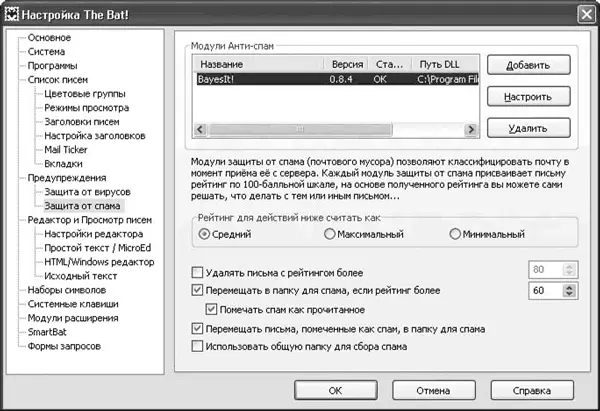Click the spam rating field showing 60
Image resolution: width=600 pixels, height=411 pixels.
pos(546,290)
